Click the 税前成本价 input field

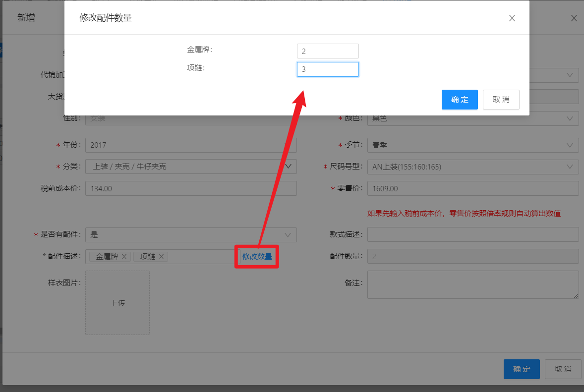pyautogui.click(x=191, y=189)
